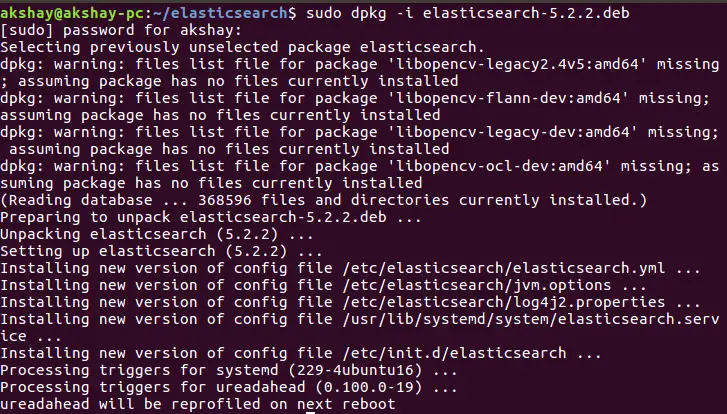Click the '[sudo] password for akshay:' line

coord(112,31)
